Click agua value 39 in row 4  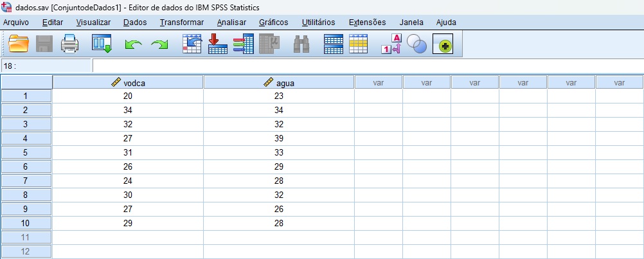click(x=279, y=138)
